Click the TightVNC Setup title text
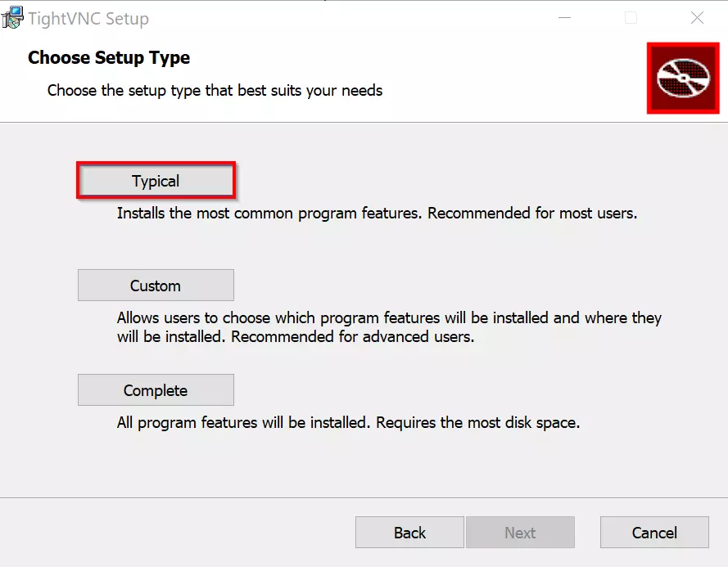Viewport: 728px width, 567px height. [x=88, y=18]
